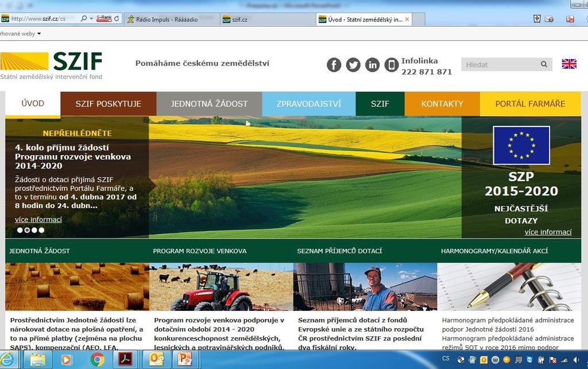The image size is (588, 369).
Task: Click the '4. kolo příjmu žádostí' headline
Action: (x=73, y=156)
